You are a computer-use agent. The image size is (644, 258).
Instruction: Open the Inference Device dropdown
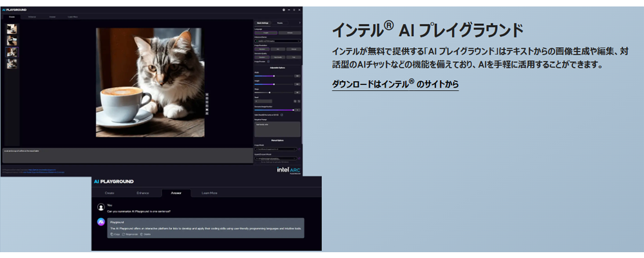pyautogui.click(x=278, y=41)
